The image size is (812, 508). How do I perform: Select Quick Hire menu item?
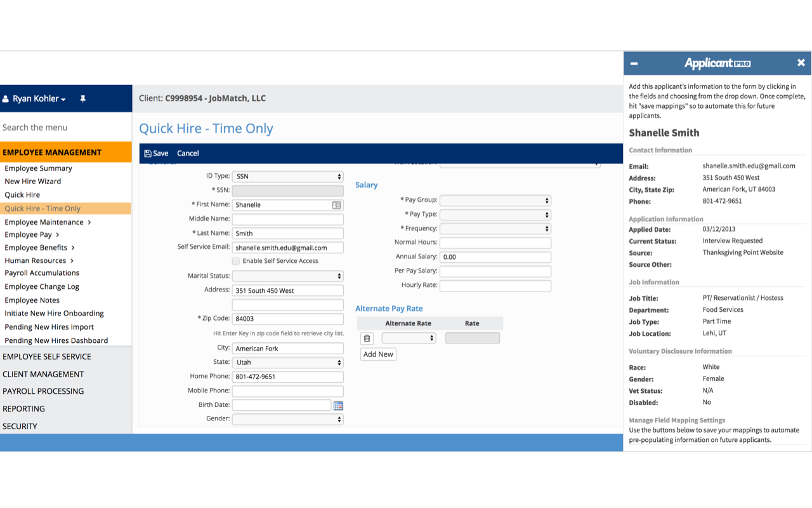coord(22,195)
